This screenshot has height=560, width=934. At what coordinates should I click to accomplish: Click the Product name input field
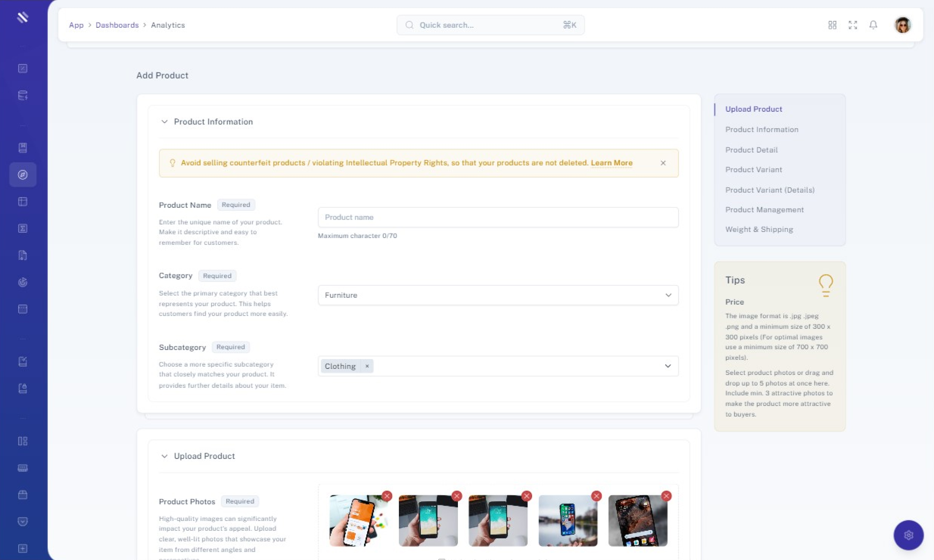pos(498,217)
